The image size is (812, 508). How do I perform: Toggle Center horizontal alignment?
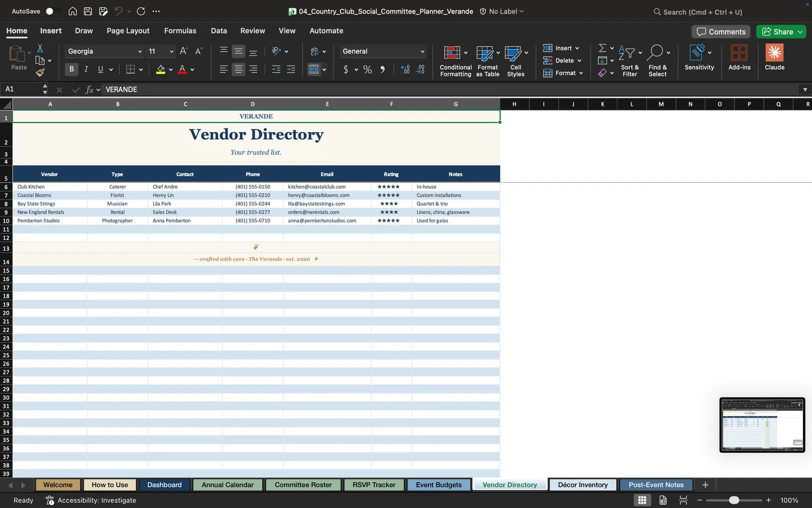(238, 69)
